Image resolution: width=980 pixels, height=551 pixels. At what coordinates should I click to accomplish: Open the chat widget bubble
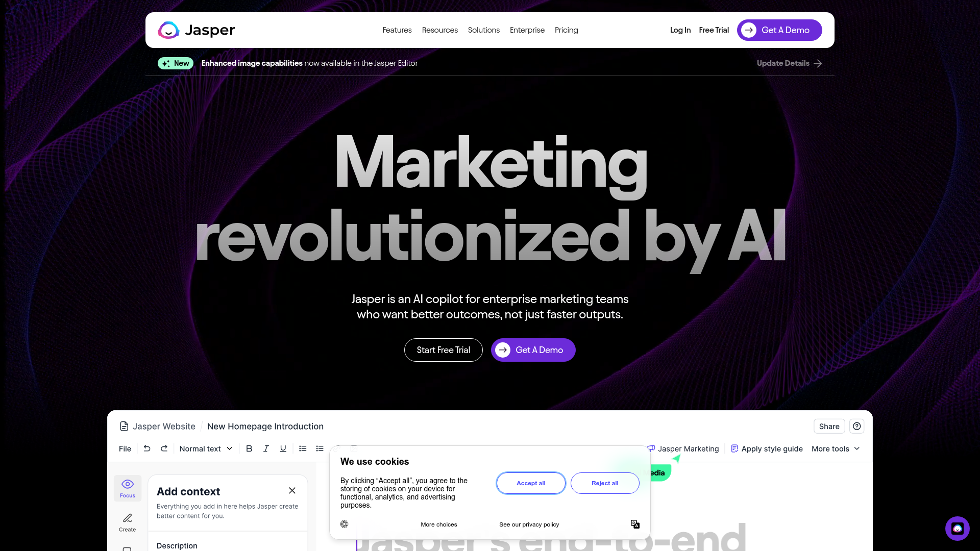[957, 528]
